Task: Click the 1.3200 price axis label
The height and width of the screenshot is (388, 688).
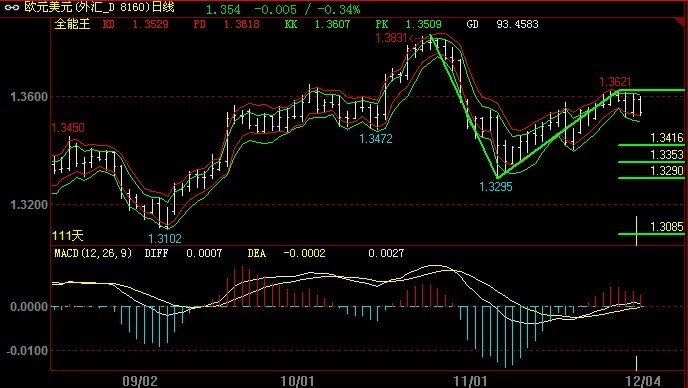Action: click(29, 205)
